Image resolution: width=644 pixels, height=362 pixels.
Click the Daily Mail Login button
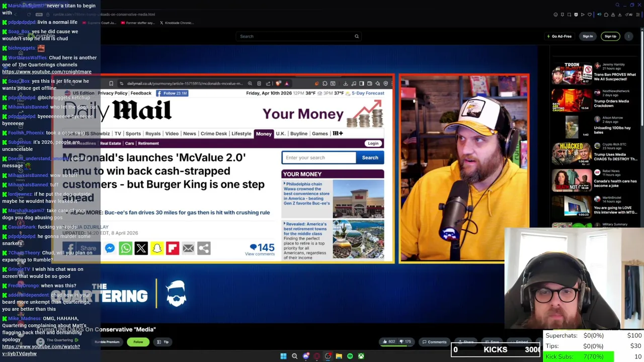click(x=373, y=143)
